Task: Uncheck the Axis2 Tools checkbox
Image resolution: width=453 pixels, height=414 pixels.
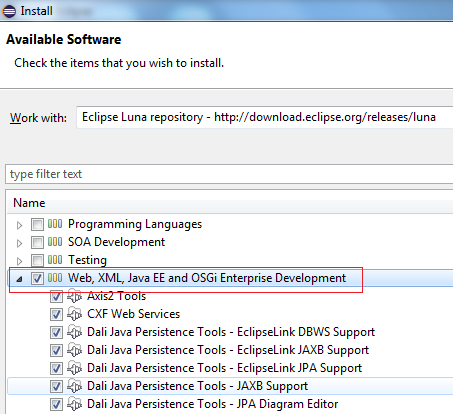Action: click(x=56, y=296)
